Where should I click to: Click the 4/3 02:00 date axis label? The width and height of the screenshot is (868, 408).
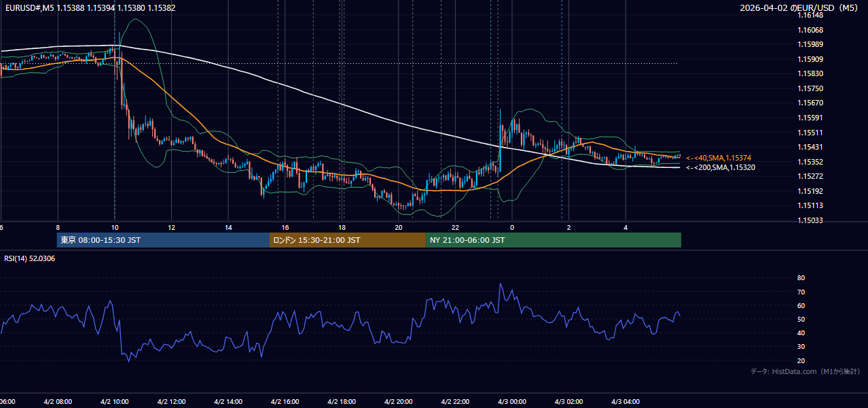coord(569,402)
